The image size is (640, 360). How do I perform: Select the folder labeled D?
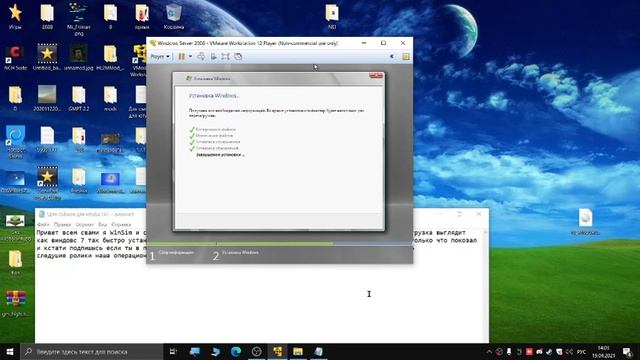15,98
